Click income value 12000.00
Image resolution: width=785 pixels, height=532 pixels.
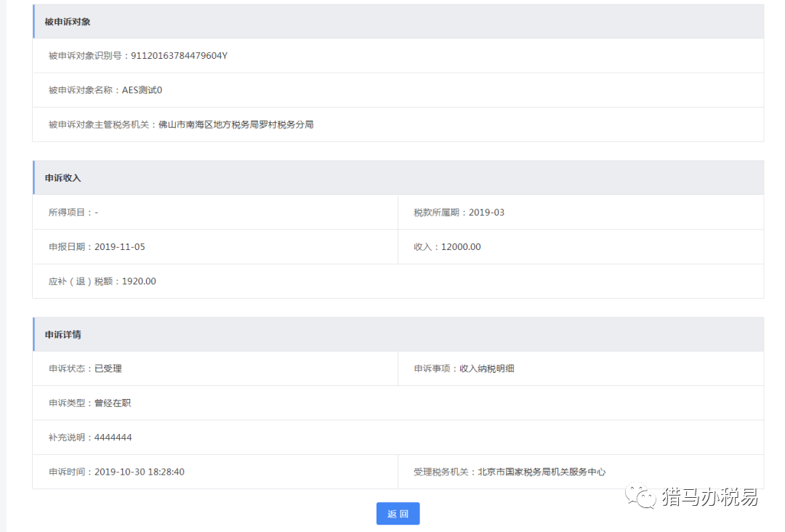coord(461,246)
